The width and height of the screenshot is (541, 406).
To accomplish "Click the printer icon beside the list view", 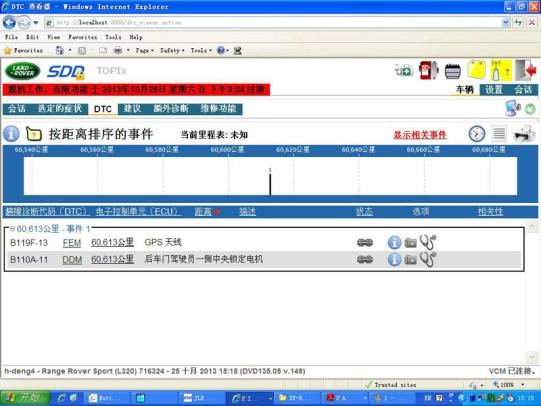I will (x=524, y=134).
